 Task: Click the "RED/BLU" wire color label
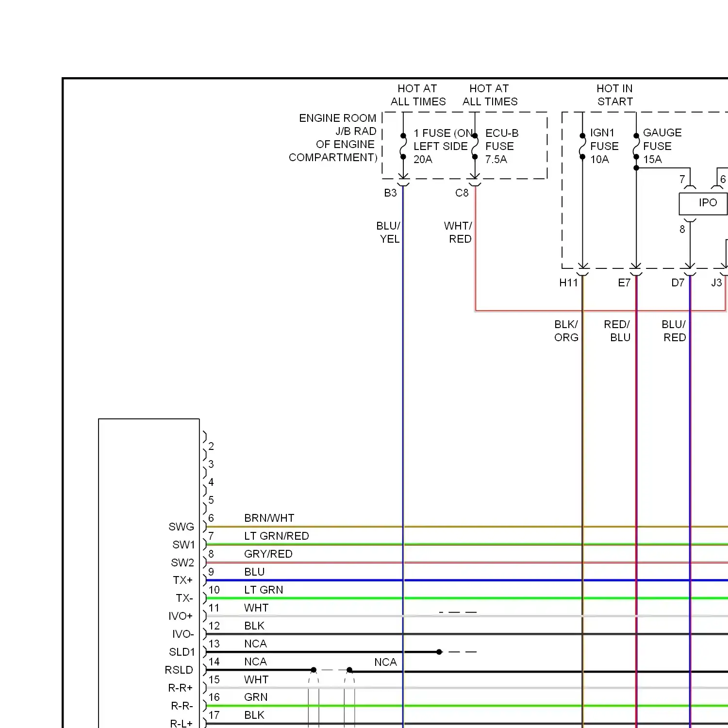617,331
